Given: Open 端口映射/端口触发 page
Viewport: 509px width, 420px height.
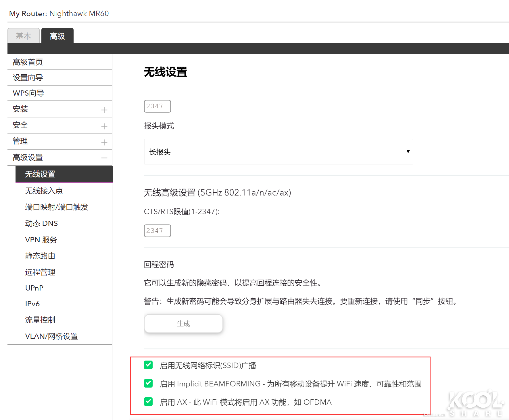Looking at the screenshot, I should [57, 207].
